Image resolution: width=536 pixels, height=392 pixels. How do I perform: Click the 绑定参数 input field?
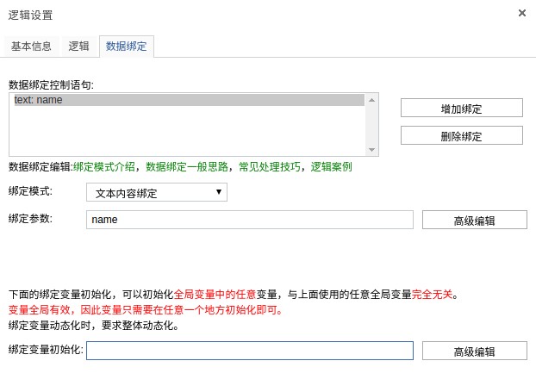[250, 220]
